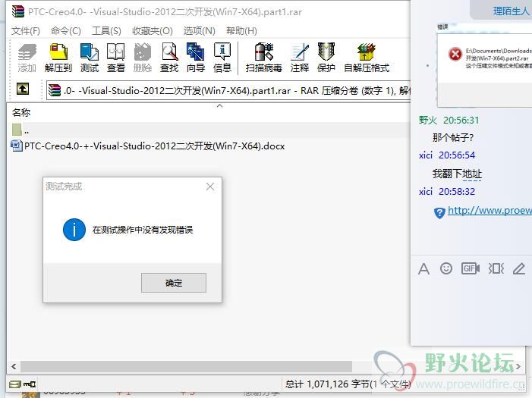Viewport: 532px width, 398px height.
Task: Click the status bar key icon
Action: click(x=30, y=384)
